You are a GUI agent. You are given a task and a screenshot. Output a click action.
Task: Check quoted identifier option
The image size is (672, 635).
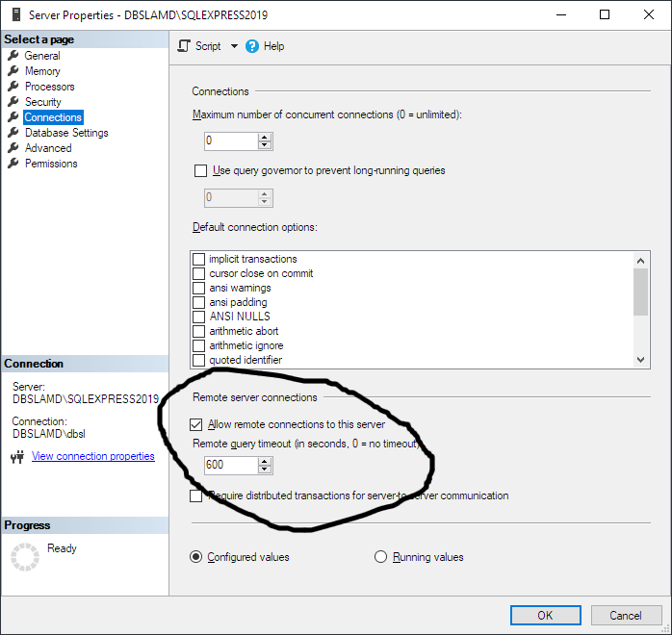(x=198, y=361)
